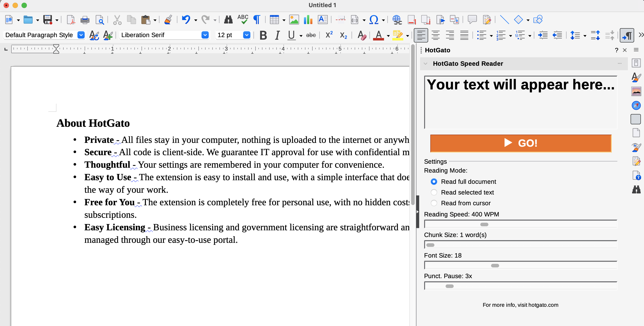Insert a chart

coord(308,19)
